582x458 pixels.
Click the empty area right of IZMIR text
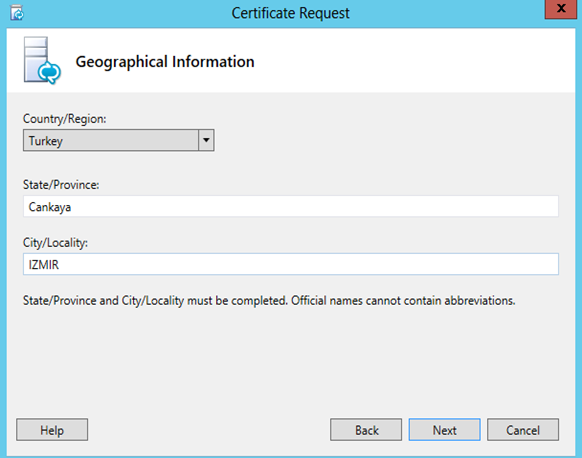(x=309, y=264)
